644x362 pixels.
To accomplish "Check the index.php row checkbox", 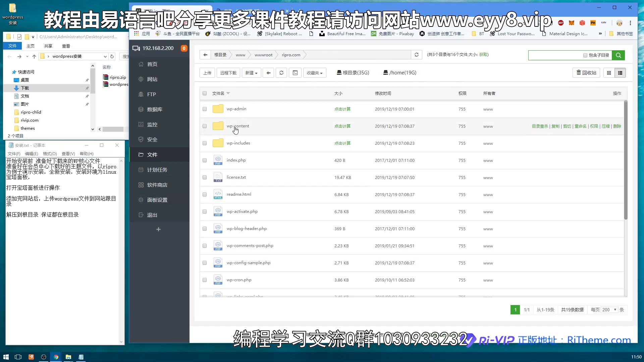I will pos(205,160).
